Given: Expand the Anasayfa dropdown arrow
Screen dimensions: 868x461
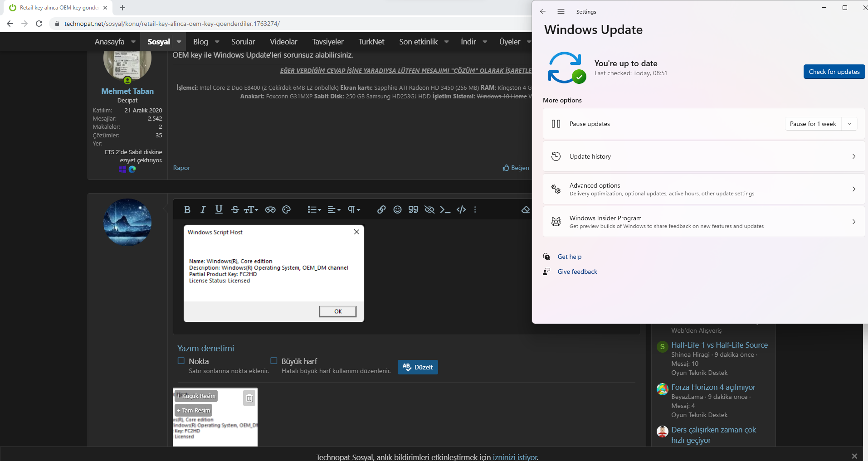Looking at the screenshot, I should 133,42.
